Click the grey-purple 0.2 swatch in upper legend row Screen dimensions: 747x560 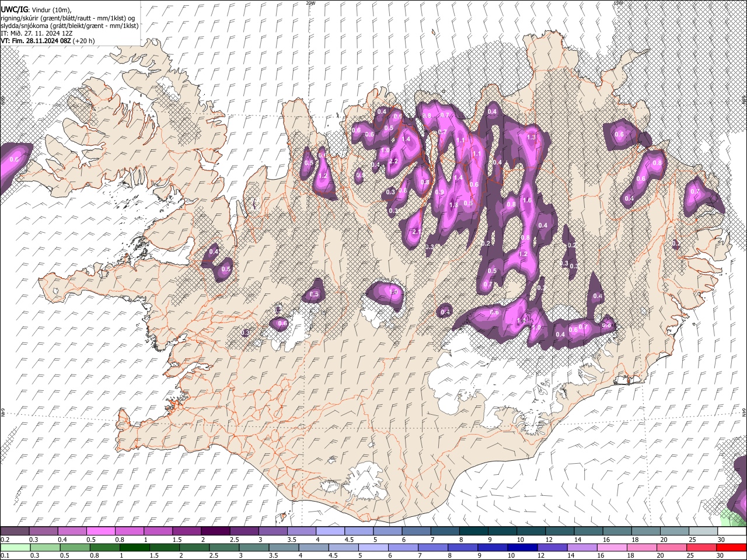point(15,531)
